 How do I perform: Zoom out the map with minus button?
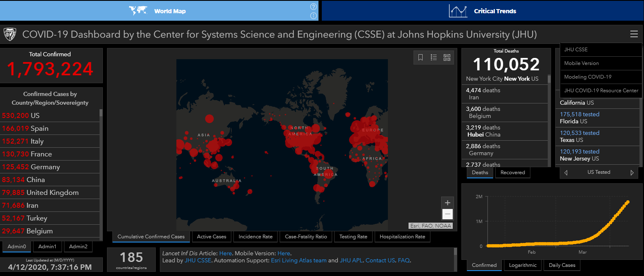pyautogui.click(x=447, y=214)
